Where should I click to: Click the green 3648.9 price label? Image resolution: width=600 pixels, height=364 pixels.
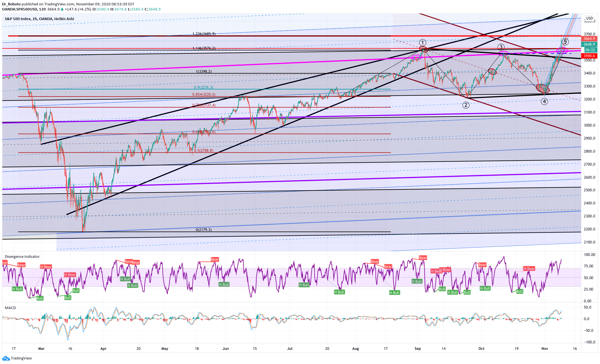589,44
